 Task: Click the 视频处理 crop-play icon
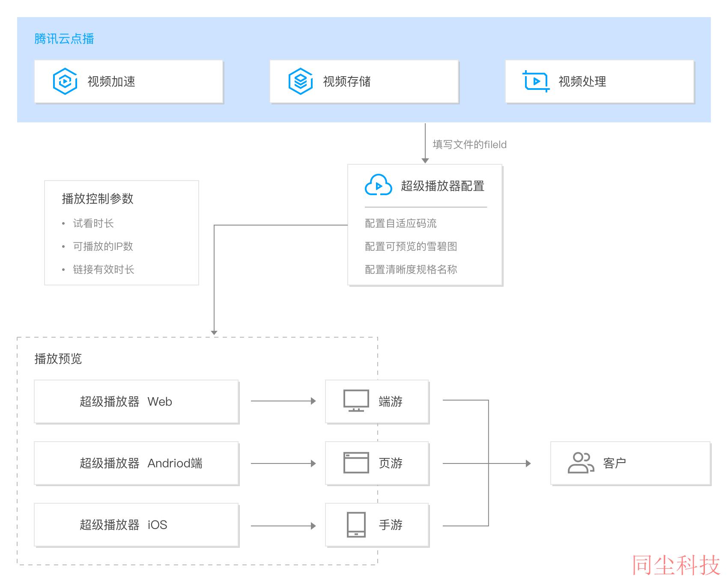(x=536, y=81)
